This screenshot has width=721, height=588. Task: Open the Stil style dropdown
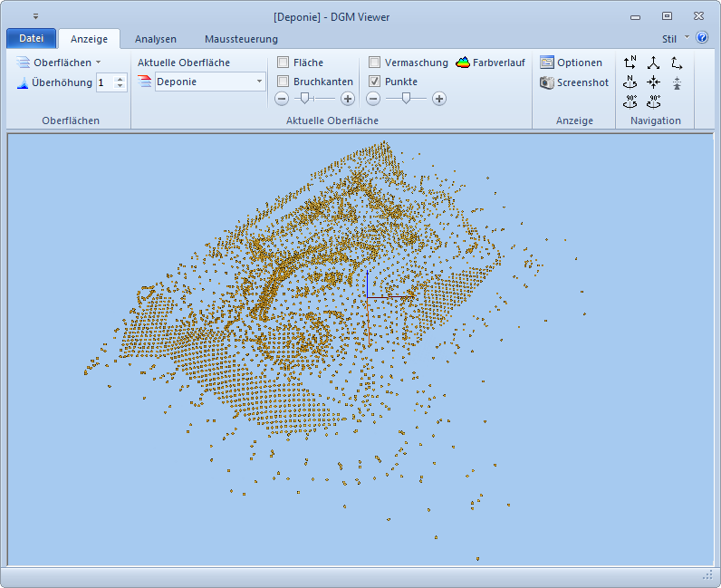coord(674,39)
